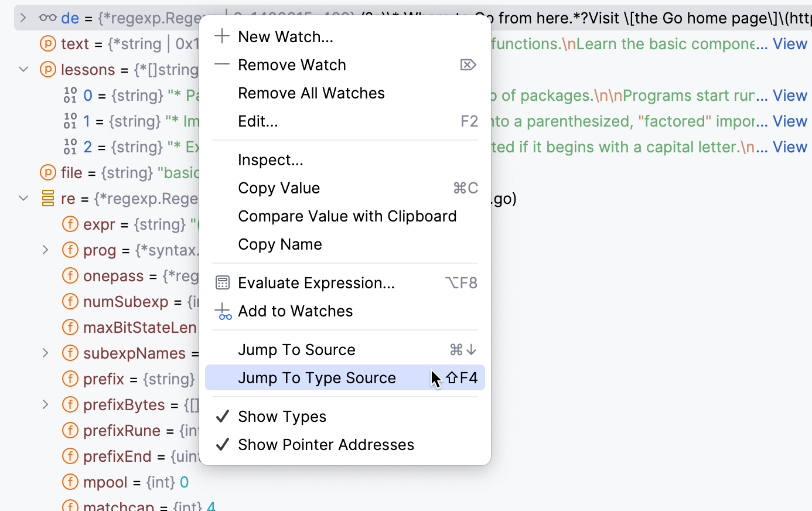Expand the 'prog' field
The width and height of the screenshot is (812, 511).
tap(46, 250)
